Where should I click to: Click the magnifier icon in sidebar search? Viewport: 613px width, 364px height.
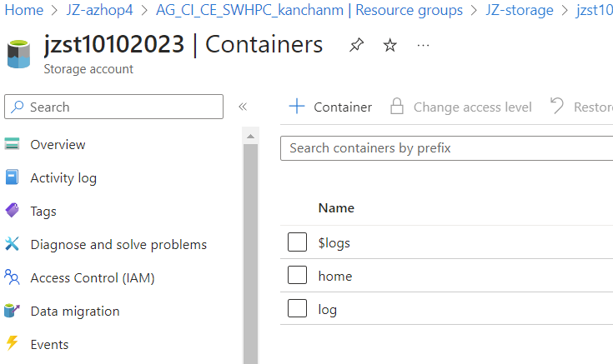click(17, 107)
